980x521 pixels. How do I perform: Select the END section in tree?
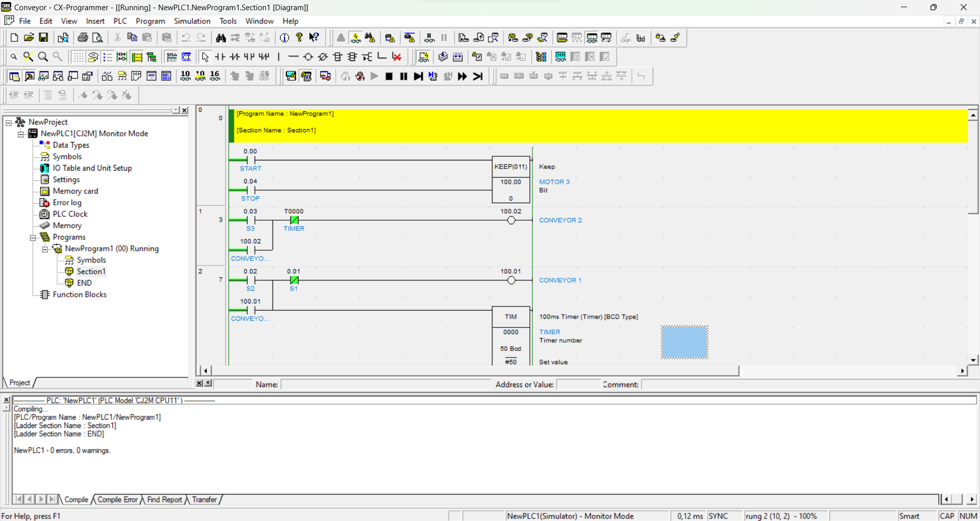pyautogui.click(x=84, y=283)
